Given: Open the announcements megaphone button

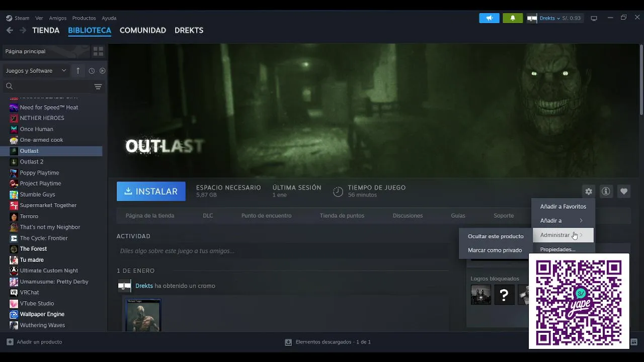Looking at the screenshot, I should (x=489, y=18).
